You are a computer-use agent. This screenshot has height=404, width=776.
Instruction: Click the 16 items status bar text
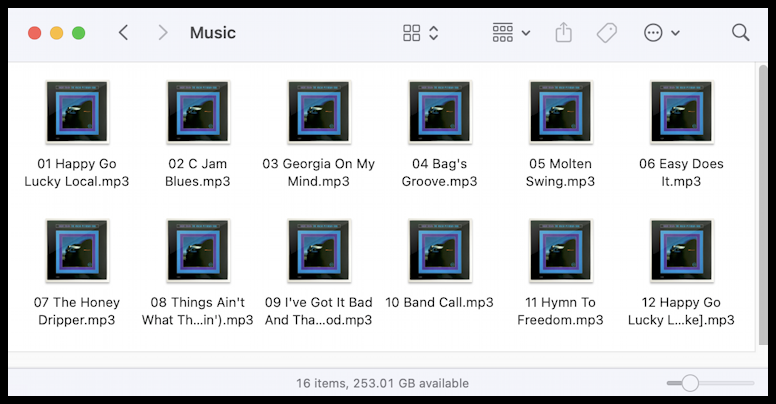383,383
